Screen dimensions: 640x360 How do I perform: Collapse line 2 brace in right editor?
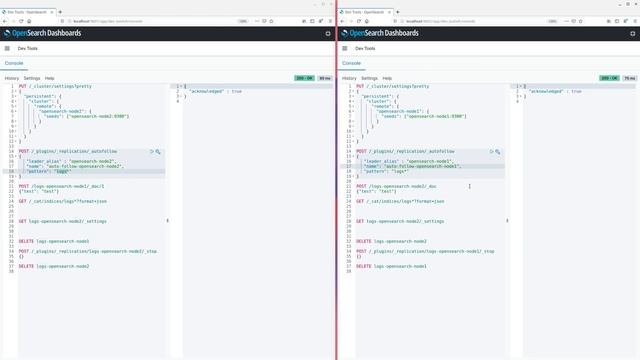tap(353, 91)
